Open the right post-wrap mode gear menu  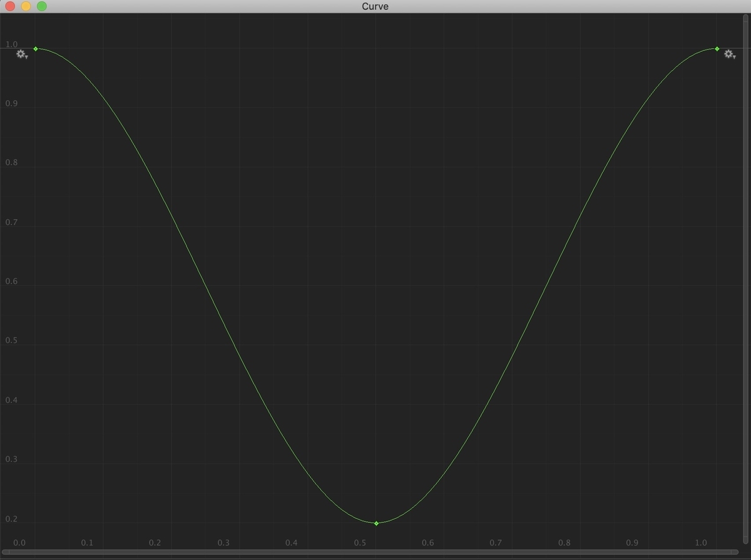coord(730,54)
